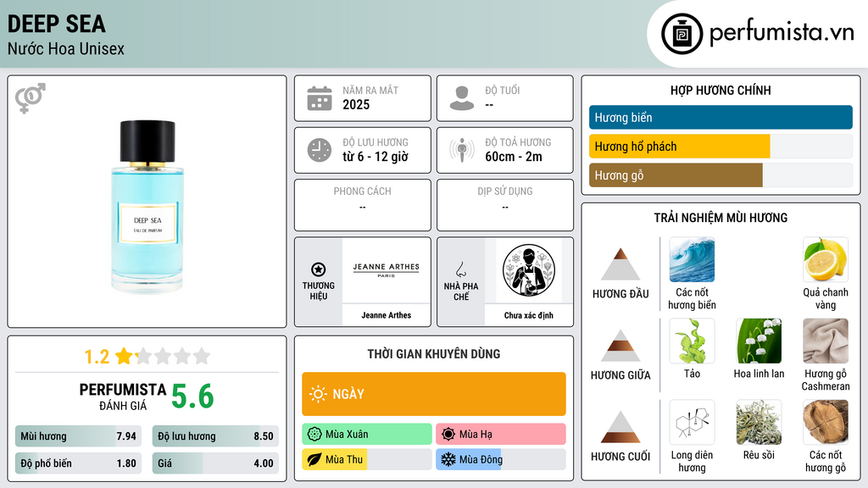The image size is (868, 488).
Task: Click the Trải nghiệm mùi hương heading
Action: (721, 218)
